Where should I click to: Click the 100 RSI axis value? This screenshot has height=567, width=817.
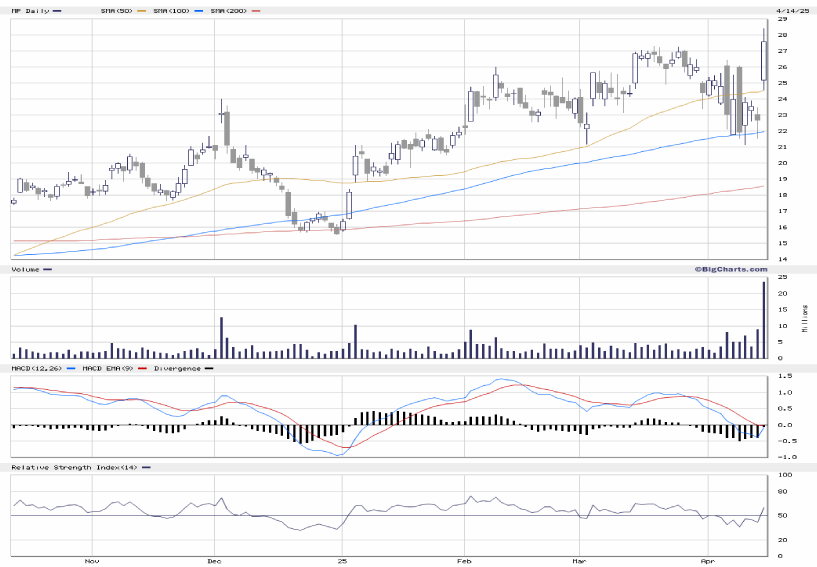(x=785, y=475)
